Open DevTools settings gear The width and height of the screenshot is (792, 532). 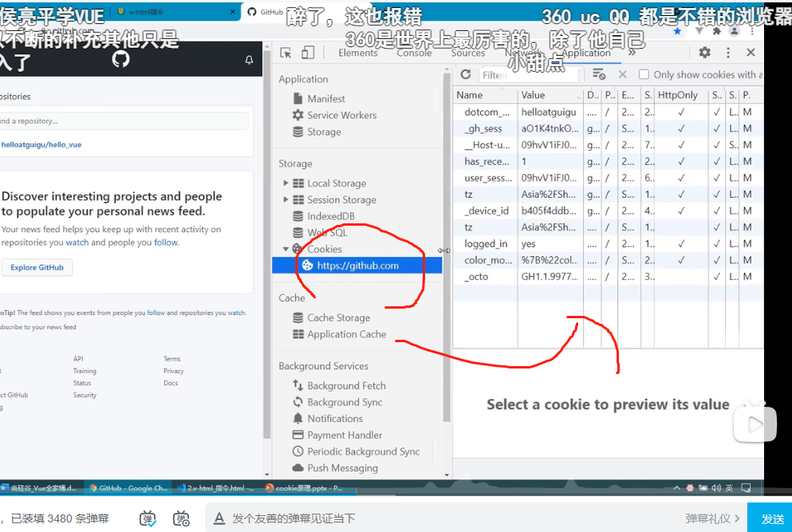click(704, 52)
